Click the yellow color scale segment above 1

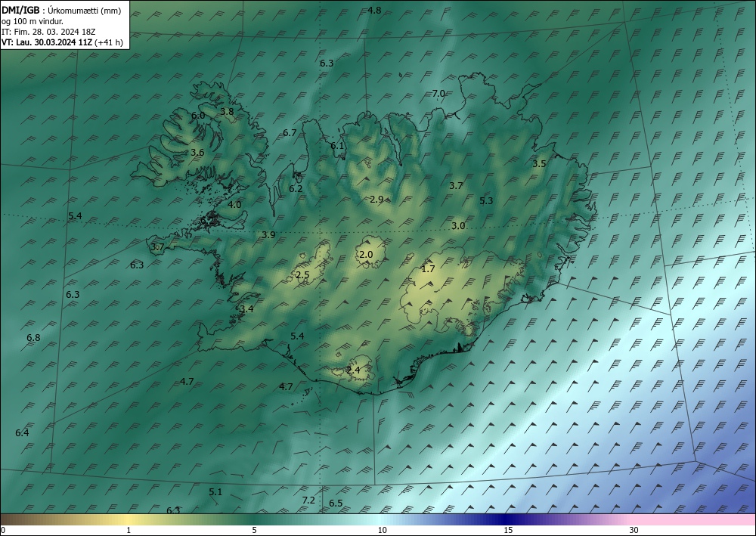[x=129, y=519]
